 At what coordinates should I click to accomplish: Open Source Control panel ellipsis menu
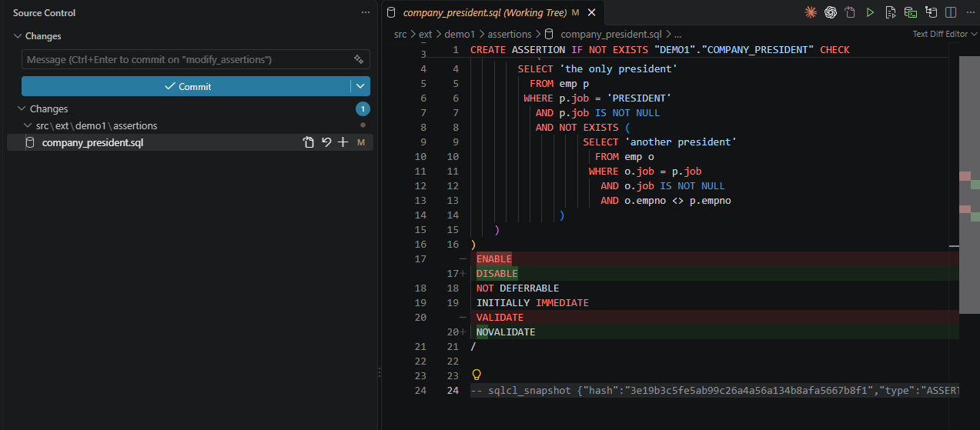coord(366,13)
